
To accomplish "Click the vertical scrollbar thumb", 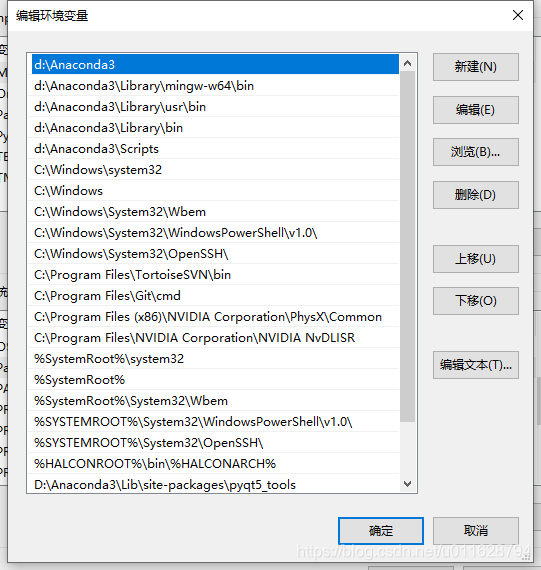I will (x=408, y=246).
